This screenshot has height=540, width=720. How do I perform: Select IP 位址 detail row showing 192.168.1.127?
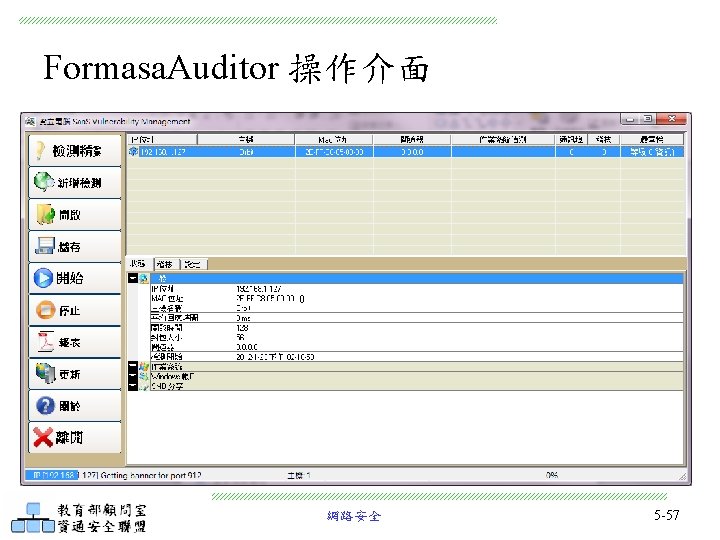(x=416, y=289)
